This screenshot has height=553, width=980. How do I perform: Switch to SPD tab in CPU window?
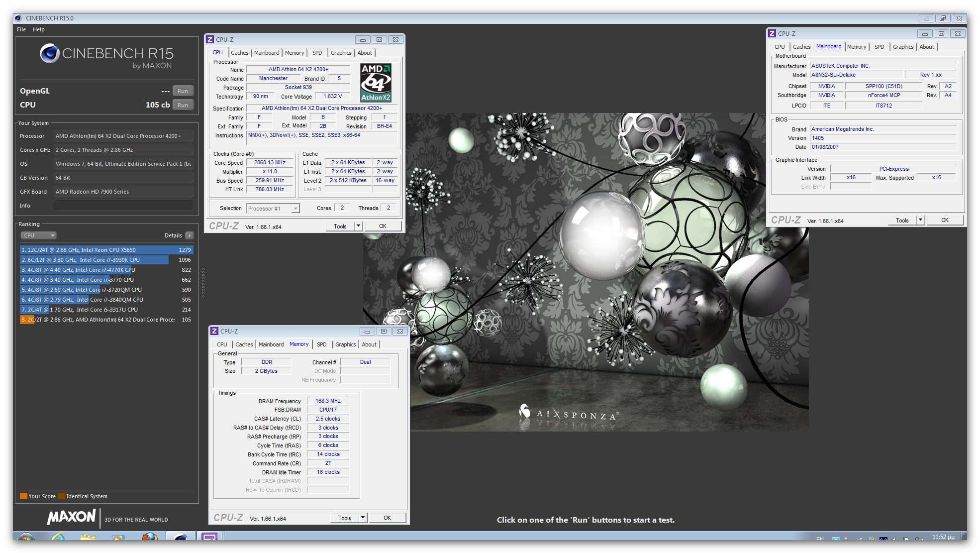coord(317,53)
